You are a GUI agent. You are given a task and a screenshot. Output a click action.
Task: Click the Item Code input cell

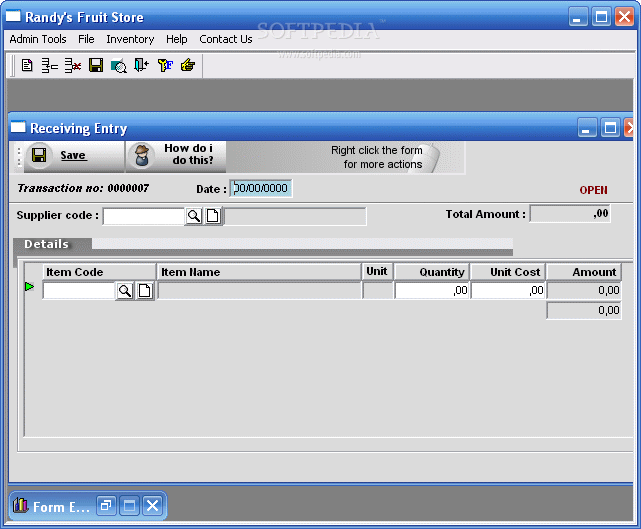79,291
